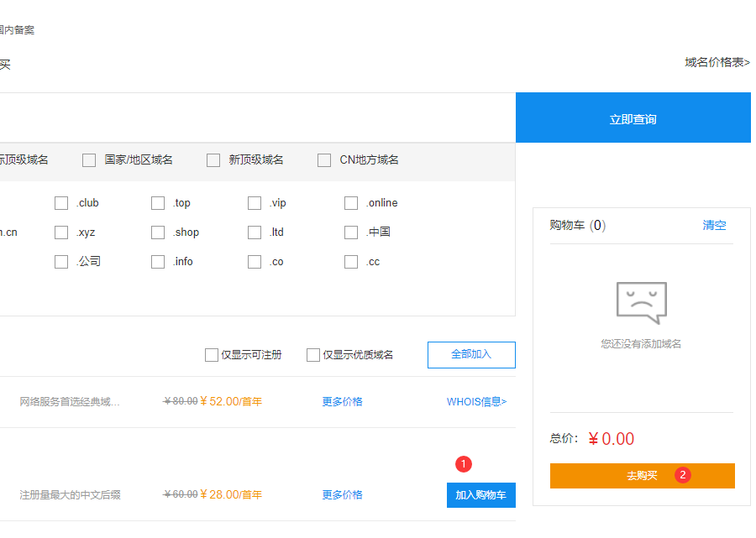This screenshot has height=538, width=756.
Task: Click the 立即查询 search button
Action: click(x=633, y=118)
